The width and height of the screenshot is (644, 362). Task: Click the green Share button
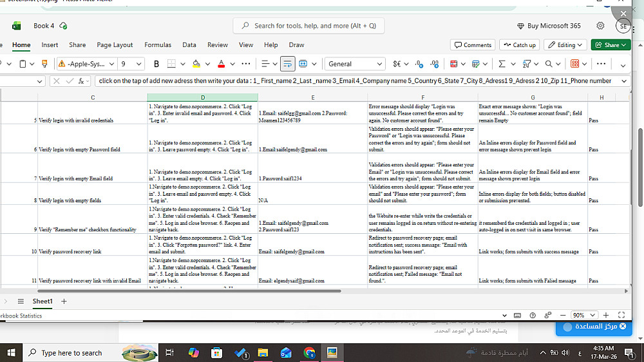[x=611, y=45]
